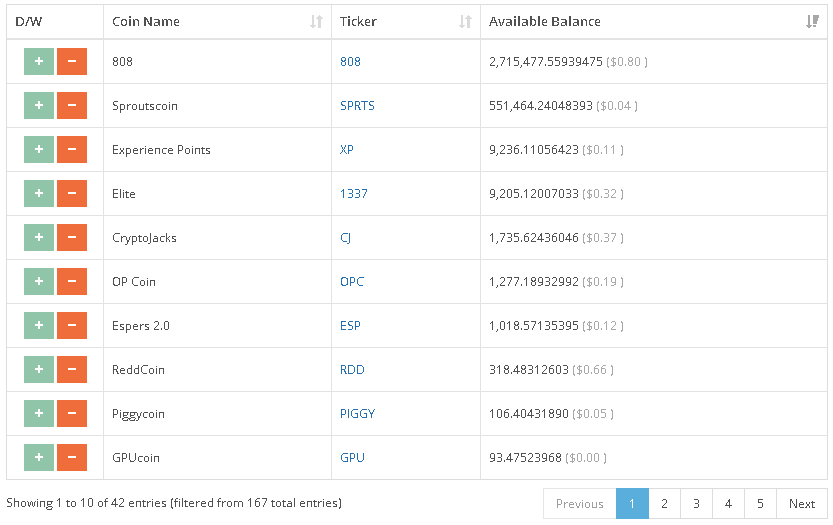Screen dimensions: 833x525
Task: Jump to page 5 of entries
Action: tap(760, 504)
